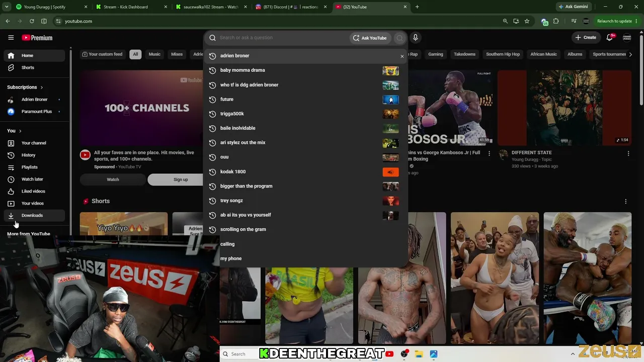This screenshot has width=644, height=362.
Task: Open Paramount Plus subscription channel
Action: (34, 112)
